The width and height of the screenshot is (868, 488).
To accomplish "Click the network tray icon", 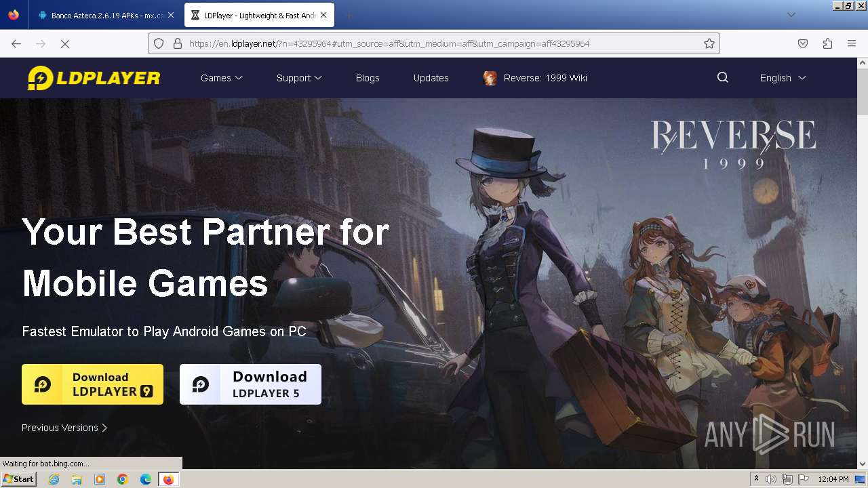I will 787,479.
